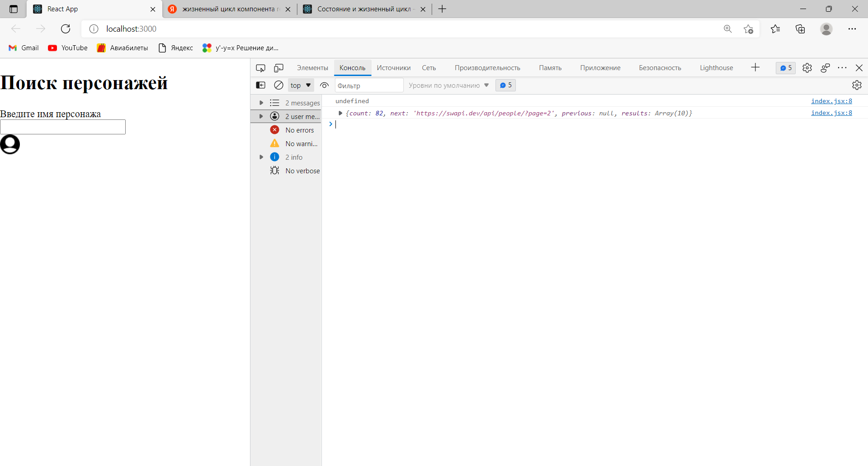Open the Память tab
Screen dimensions: 868x466
click(550, 68)
